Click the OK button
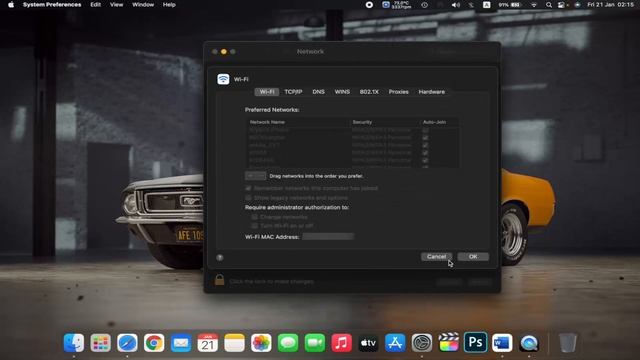This screenshot has height=360, width=640. [473, 256]
